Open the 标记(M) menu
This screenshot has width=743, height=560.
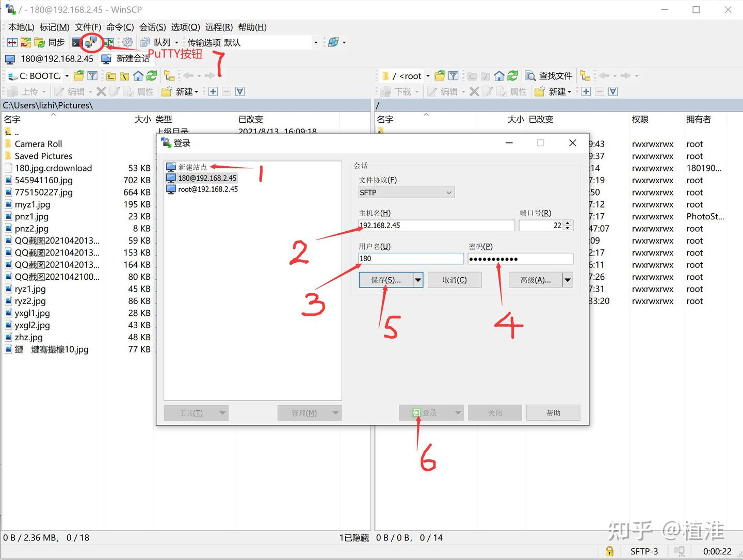click(x=54, y=27)
